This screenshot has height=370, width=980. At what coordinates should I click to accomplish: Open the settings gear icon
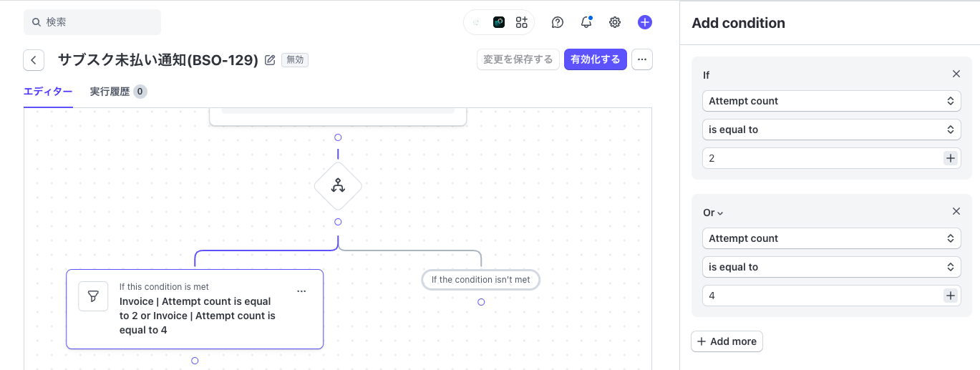pyautogui.click(x=615, y=22)
